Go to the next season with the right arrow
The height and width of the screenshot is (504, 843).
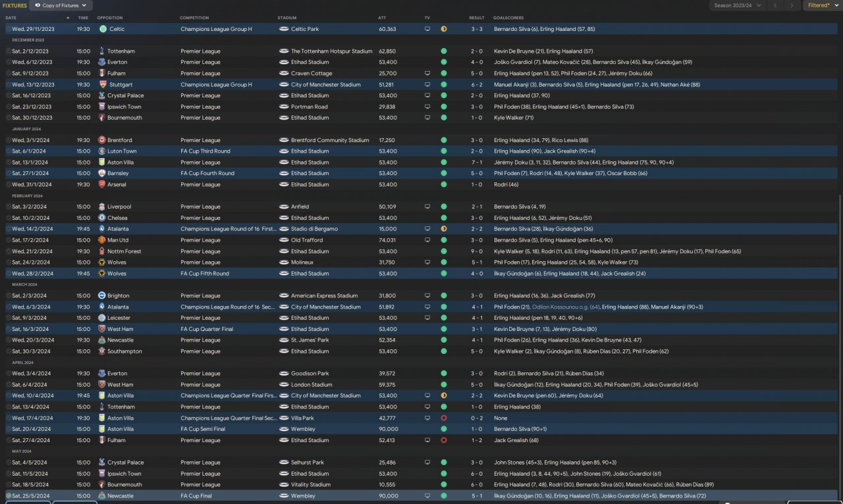point(792,5)
